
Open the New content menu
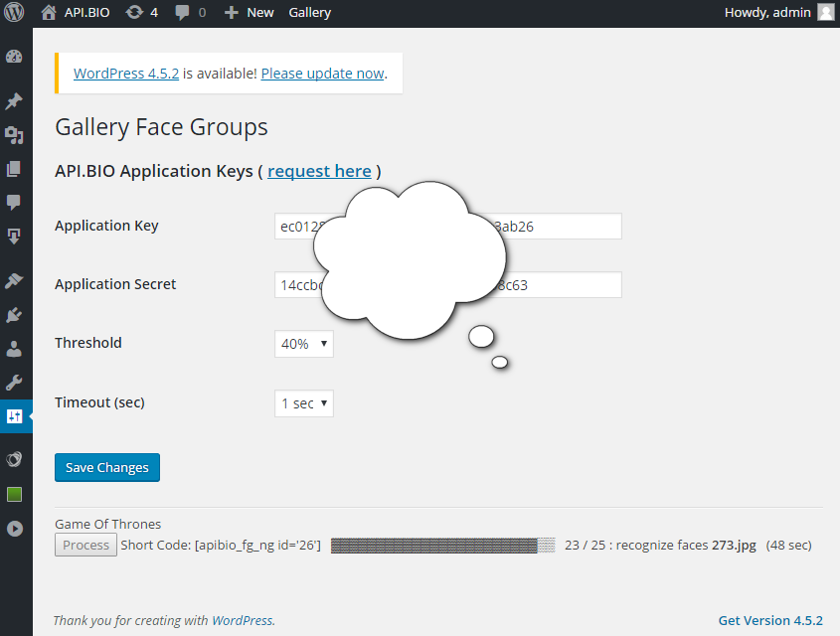click(x=250, y=12)
